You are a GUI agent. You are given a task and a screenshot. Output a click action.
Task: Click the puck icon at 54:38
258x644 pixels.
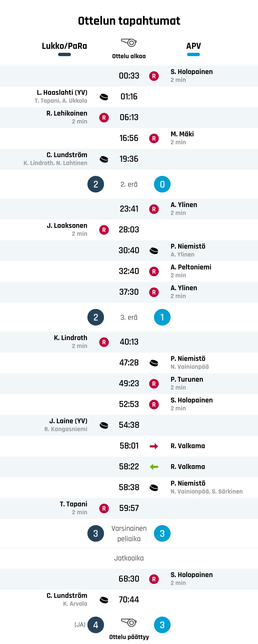(x=104, y=425)
